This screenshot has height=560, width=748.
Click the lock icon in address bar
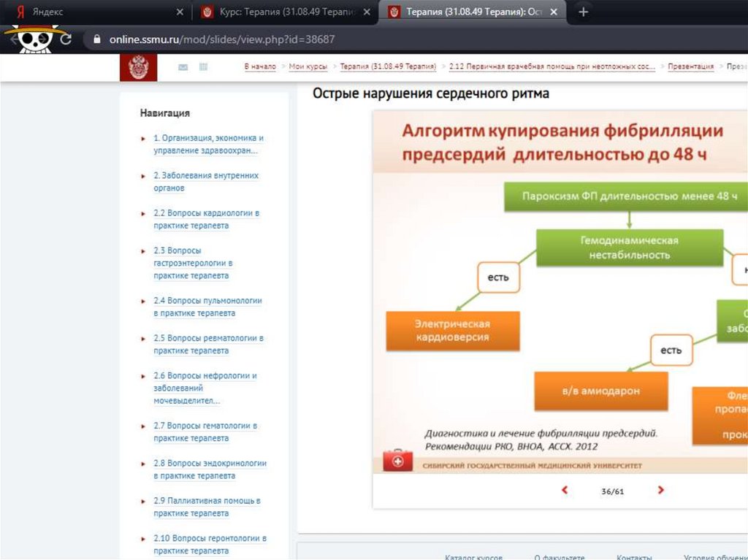tap(97, 39)
